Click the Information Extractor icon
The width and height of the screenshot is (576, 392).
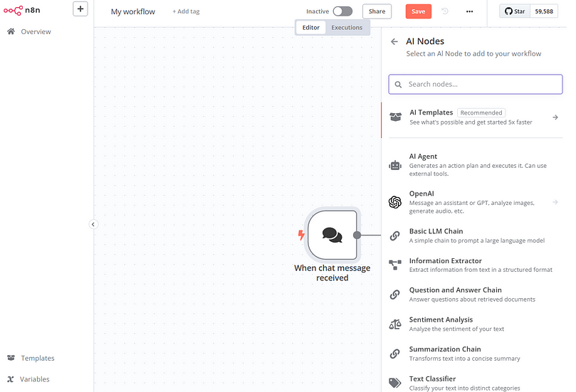click(x=395, y=265)
